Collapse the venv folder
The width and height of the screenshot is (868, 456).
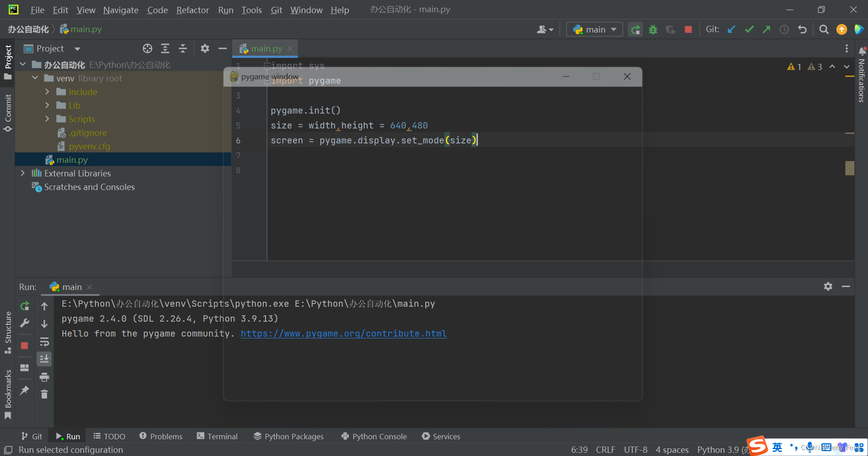coord(35,78)
